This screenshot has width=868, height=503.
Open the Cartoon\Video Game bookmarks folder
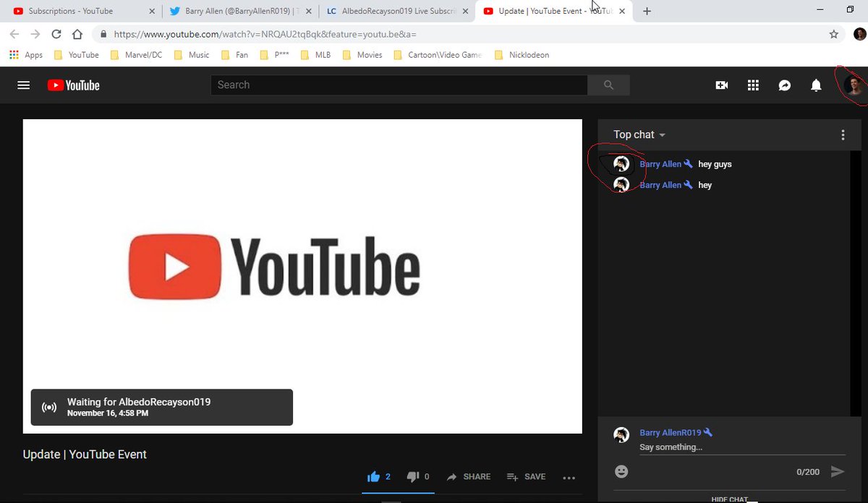[438, 55]
